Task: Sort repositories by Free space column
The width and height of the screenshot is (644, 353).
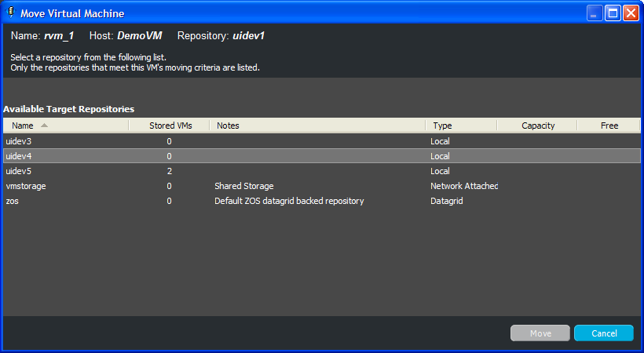Action: tap(609, 126)
